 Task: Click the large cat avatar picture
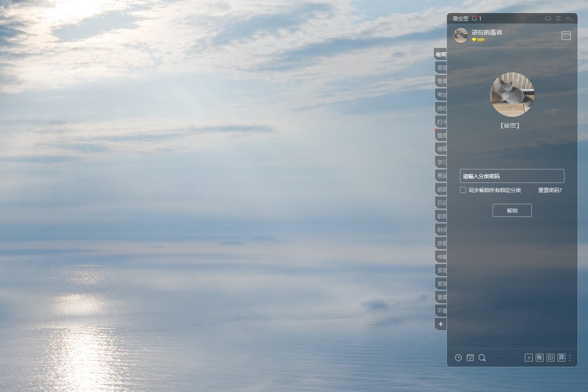pos(512,95)
